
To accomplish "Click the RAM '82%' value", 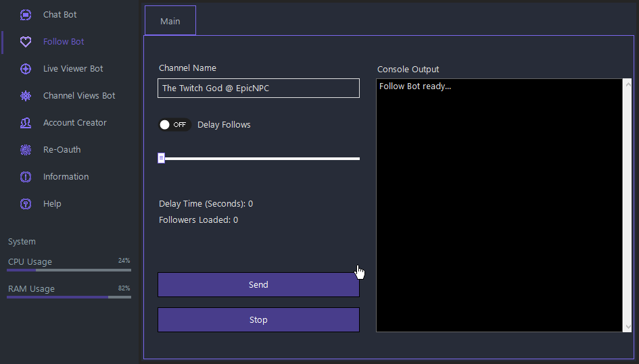I will [x=124, y=288].
